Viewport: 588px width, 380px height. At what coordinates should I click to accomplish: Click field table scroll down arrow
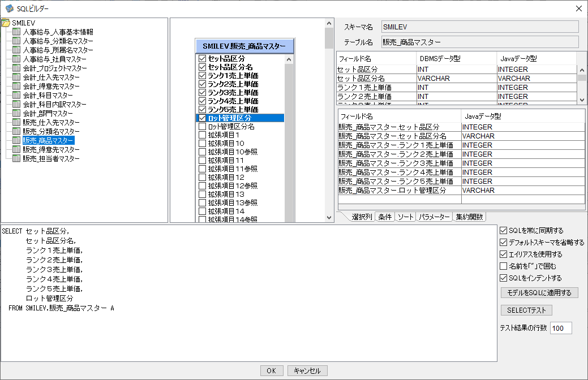click(582, 100)
